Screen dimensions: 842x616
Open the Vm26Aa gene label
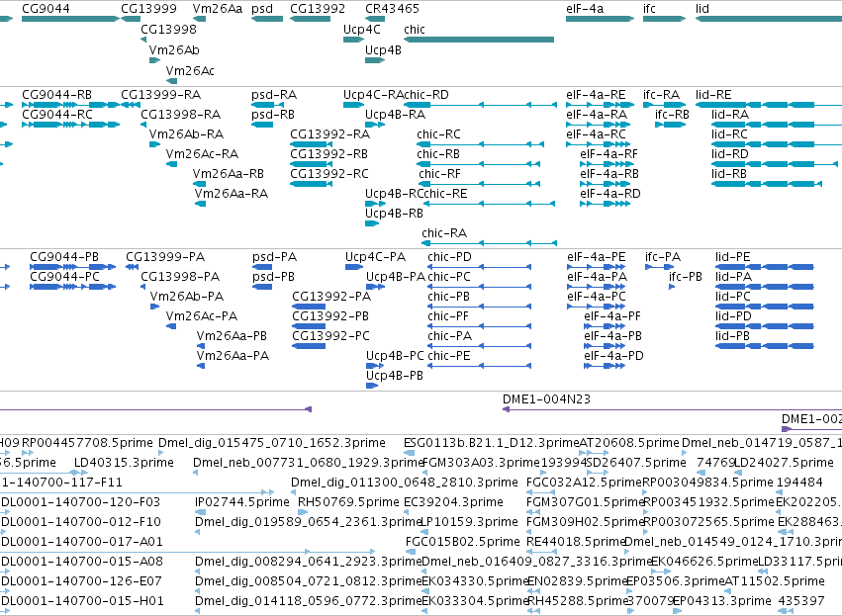click(x=218, y=9)
